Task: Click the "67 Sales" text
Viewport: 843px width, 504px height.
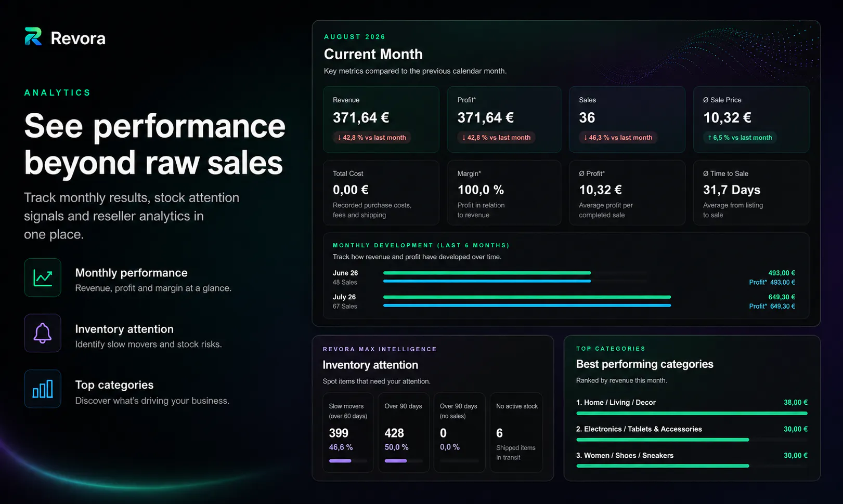Action: [345, 306]
